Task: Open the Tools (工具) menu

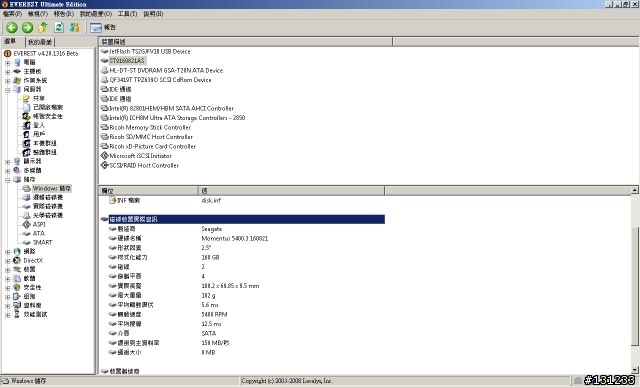Action: 128,14
